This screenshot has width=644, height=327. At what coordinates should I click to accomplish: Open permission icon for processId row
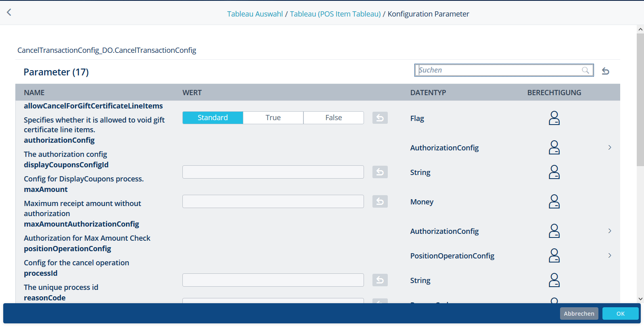coord(554,280)
